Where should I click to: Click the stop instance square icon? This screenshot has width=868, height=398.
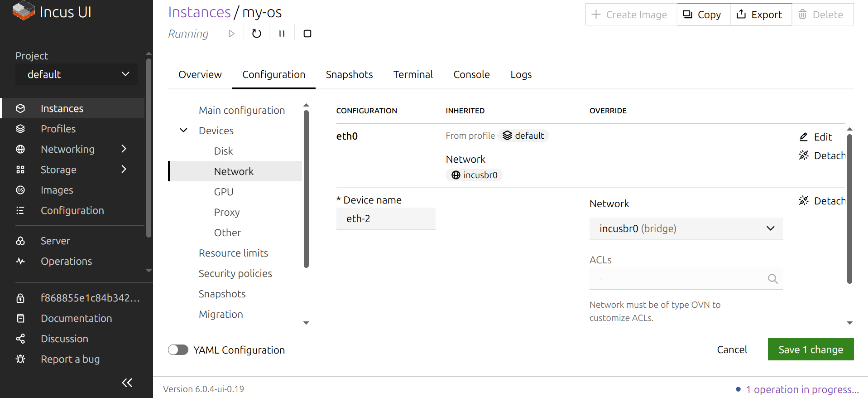[x=307, y=34]
